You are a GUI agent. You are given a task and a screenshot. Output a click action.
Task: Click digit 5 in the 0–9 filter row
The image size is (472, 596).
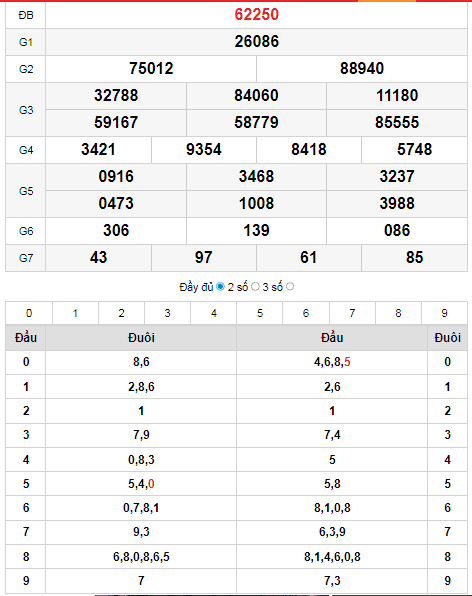pos(260,313)
